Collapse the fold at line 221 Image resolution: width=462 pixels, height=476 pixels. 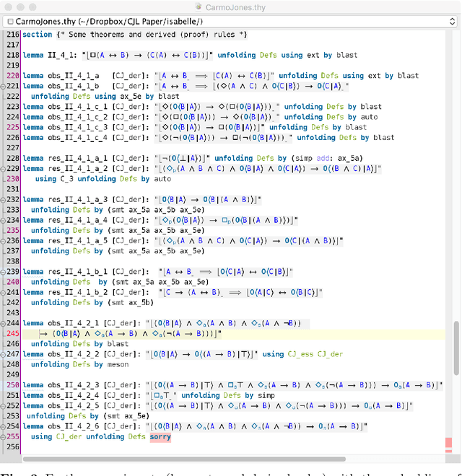point(3,86)
